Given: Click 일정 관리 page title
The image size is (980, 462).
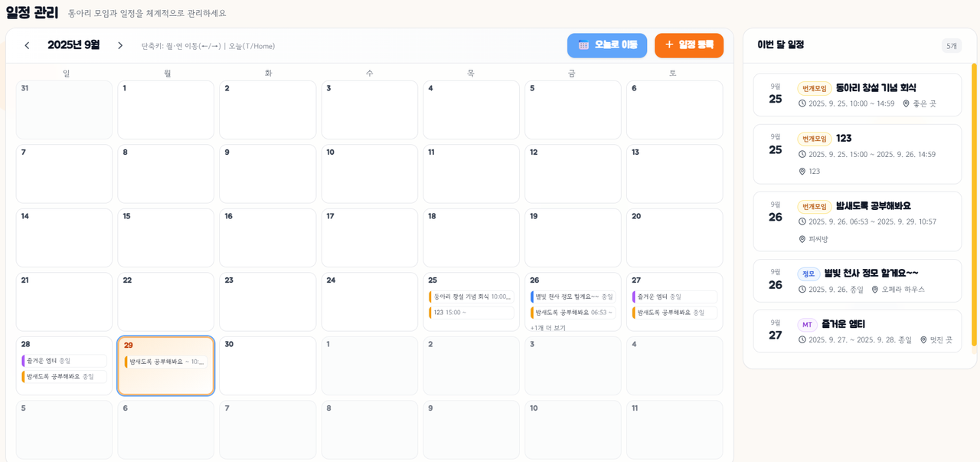Looking at the screenshot, I should [32, 12].
